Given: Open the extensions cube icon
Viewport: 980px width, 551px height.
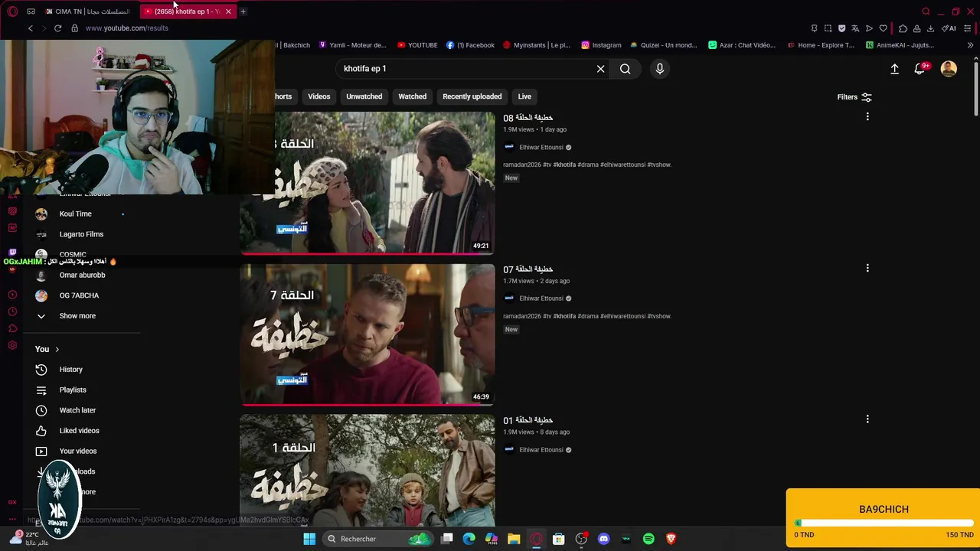Looking at the screenshot, I should pyautogui.click(x=903, y=28).
